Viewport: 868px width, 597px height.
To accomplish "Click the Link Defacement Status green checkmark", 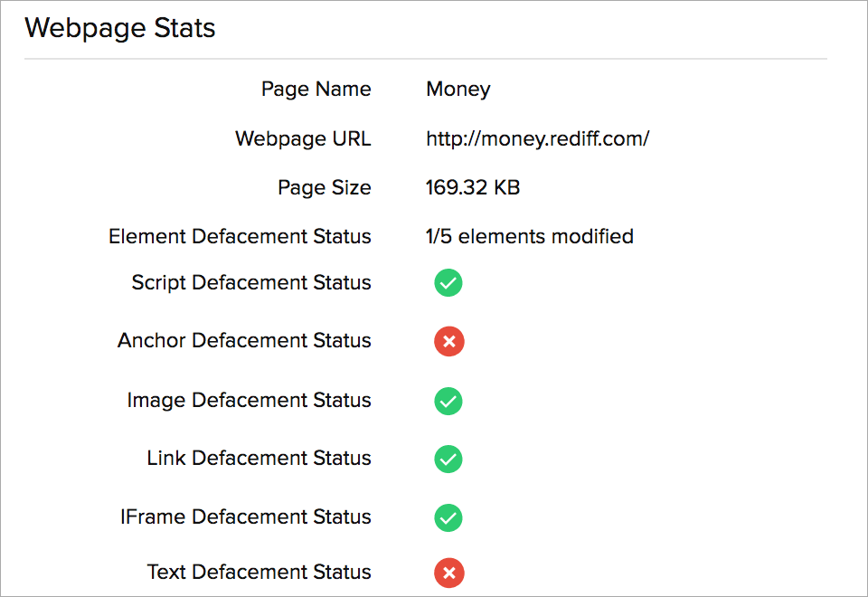I will click(448, 460).
